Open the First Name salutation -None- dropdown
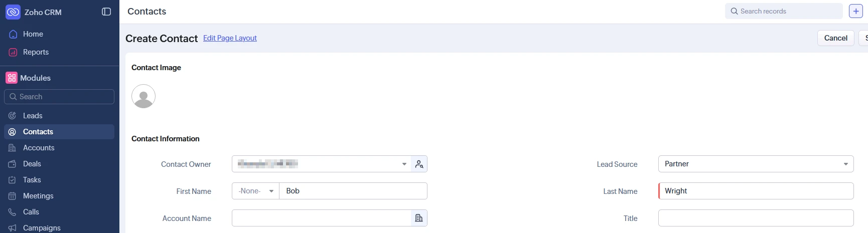Viewport: 868px width, 233px height. pos(255,191)
